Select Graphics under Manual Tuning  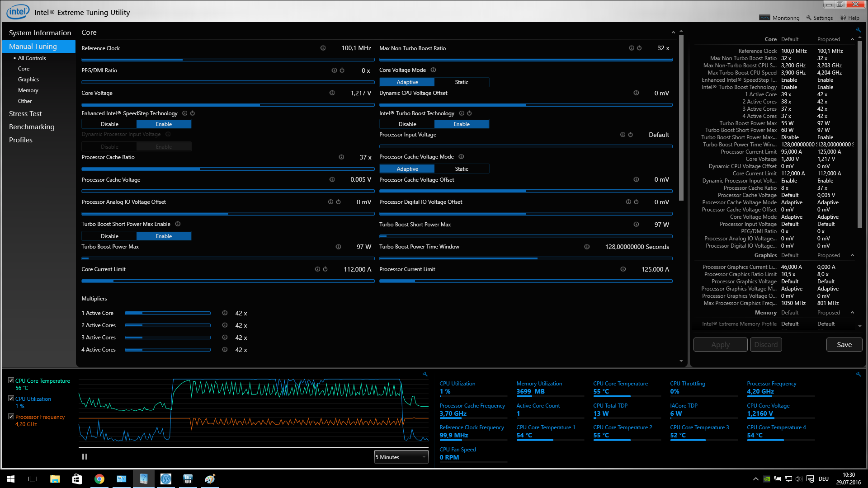28,80
